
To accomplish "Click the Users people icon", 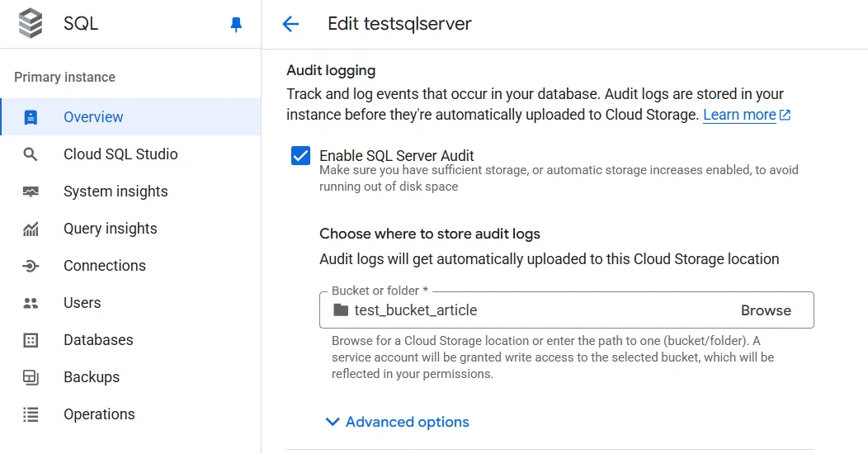I will coord(31,303).
